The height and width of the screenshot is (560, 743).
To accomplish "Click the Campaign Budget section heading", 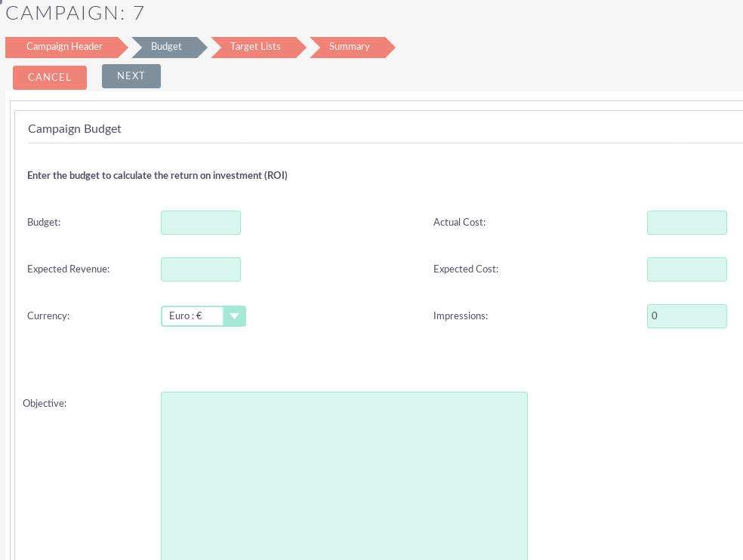I will coord(75,129).
